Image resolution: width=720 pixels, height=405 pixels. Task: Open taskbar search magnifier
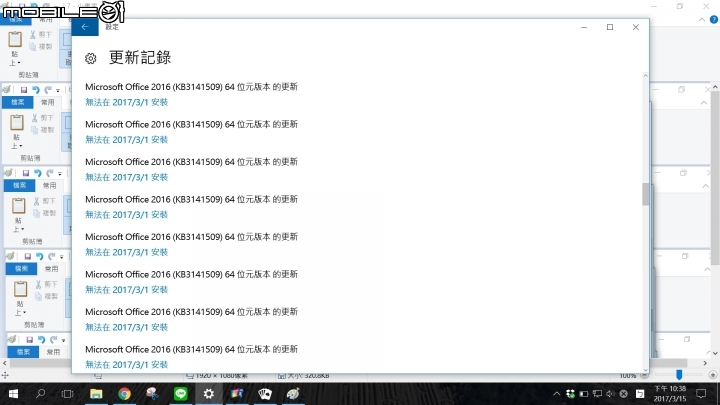(40, 394)
